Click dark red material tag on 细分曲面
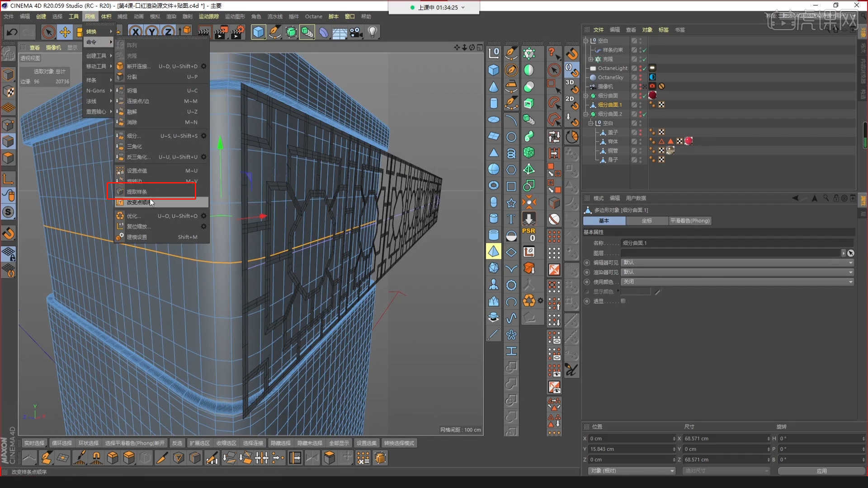The image size is (868, 488). pos(652,95)
